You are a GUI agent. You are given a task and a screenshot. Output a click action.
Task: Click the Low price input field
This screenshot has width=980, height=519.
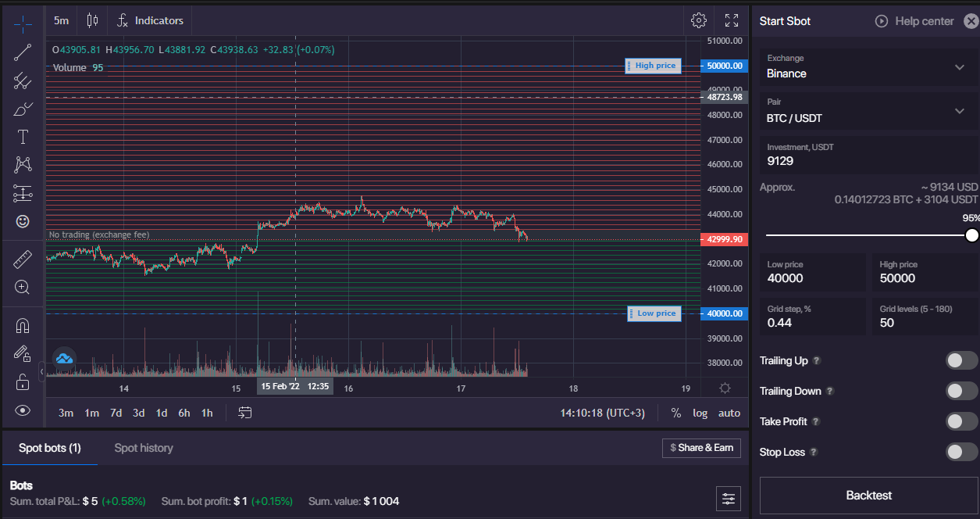(x=812, y=278)
